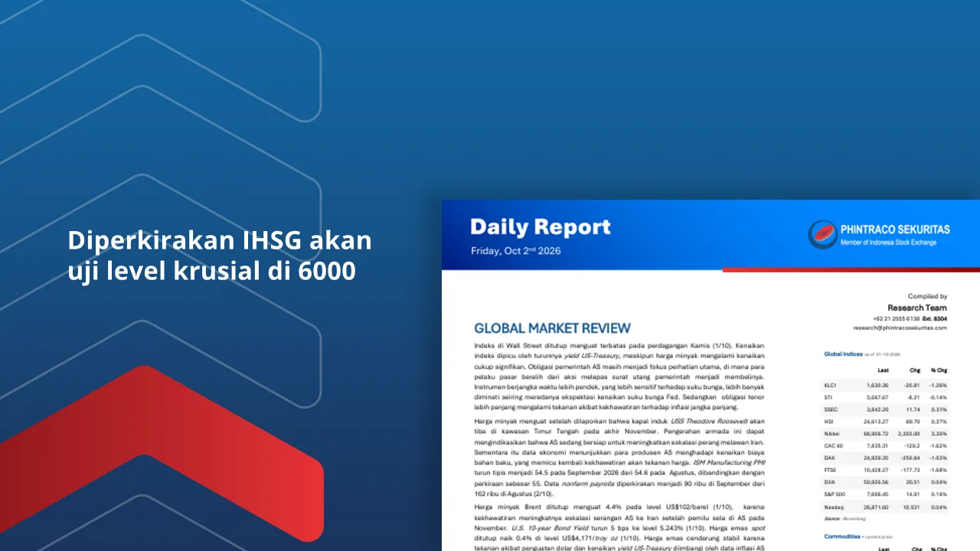Image resolution: width=980 pixels, height=551 pixels.
Task: Click the DJIA row in Global Indices
Action: (886, 483)
